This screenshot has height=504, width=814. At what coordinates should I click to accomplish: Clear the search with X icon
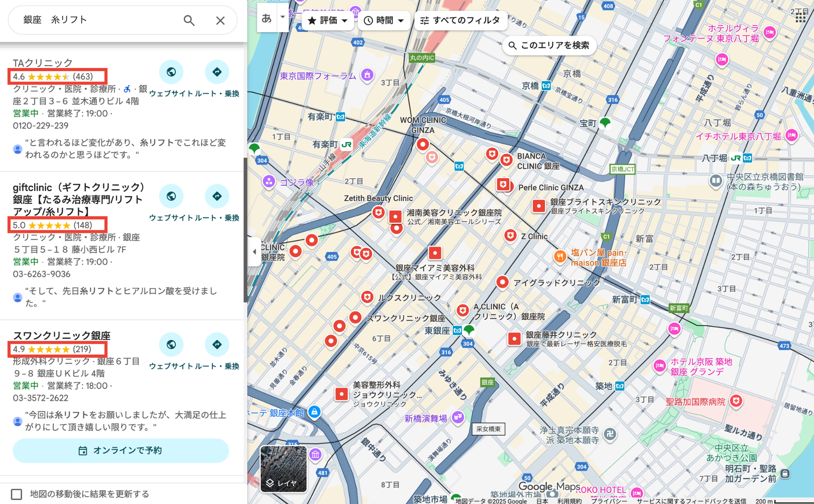(x=220, y=20)
